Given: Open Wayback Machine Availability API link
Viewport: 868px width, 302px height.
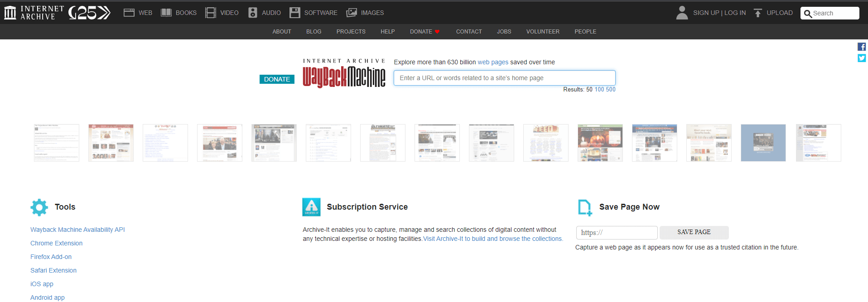Looking at the screenshot, I should point(77,230).
